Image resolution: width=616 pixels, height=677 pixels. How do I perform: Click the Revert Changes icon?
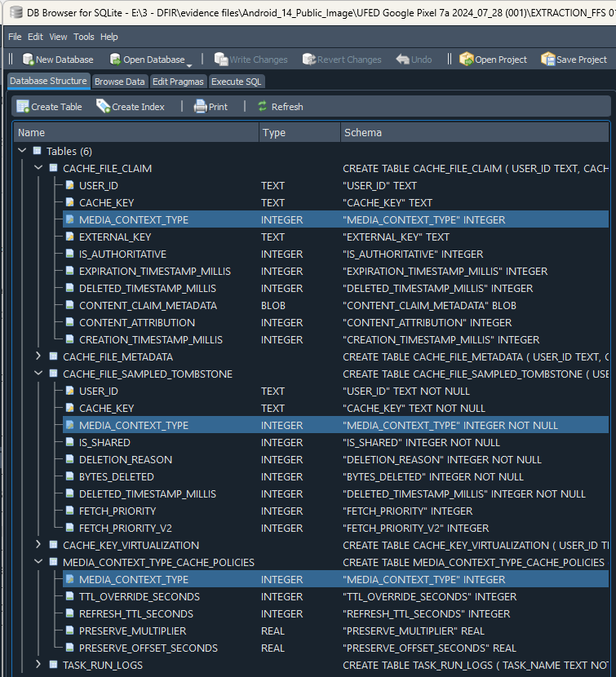click(309, 60)
